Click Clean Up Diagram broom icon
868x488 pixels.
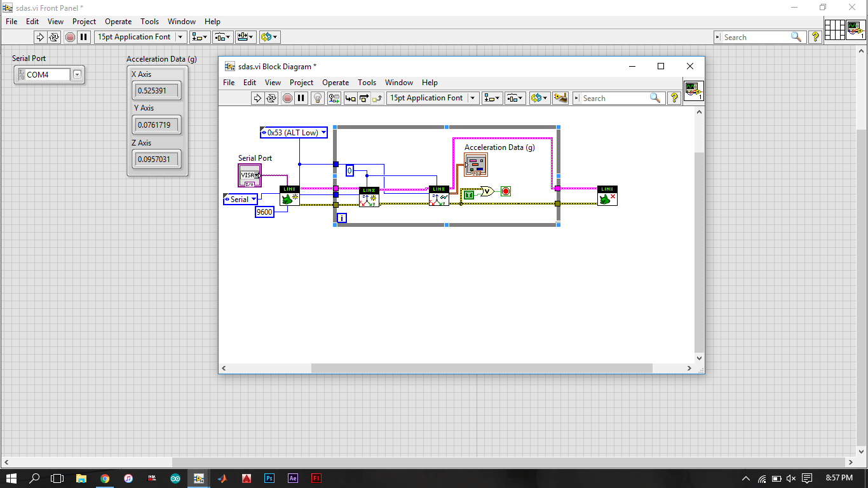560,98
